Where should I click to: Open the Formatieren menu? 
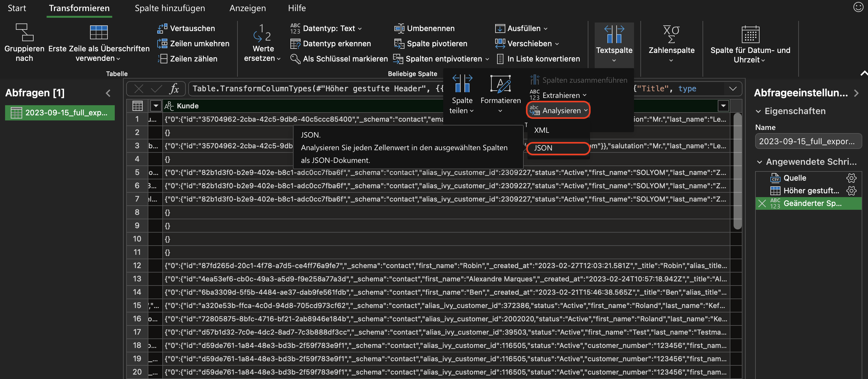(x=500, y=94)
